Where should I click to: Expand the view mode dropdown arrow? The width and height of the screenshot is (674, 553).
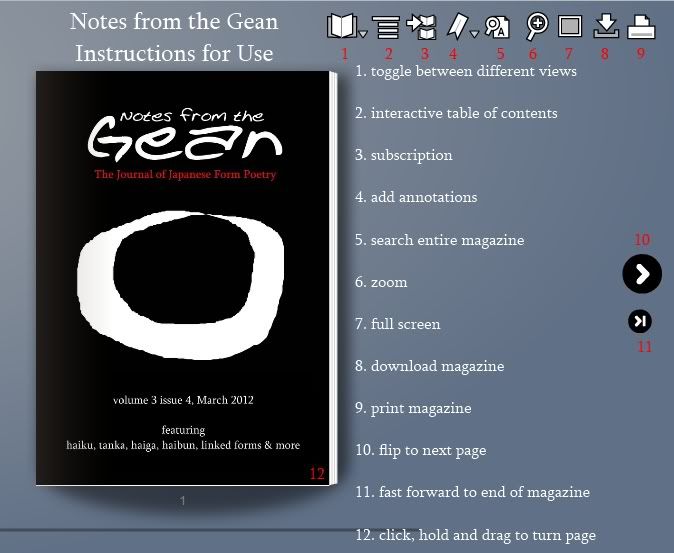point(362,35)
